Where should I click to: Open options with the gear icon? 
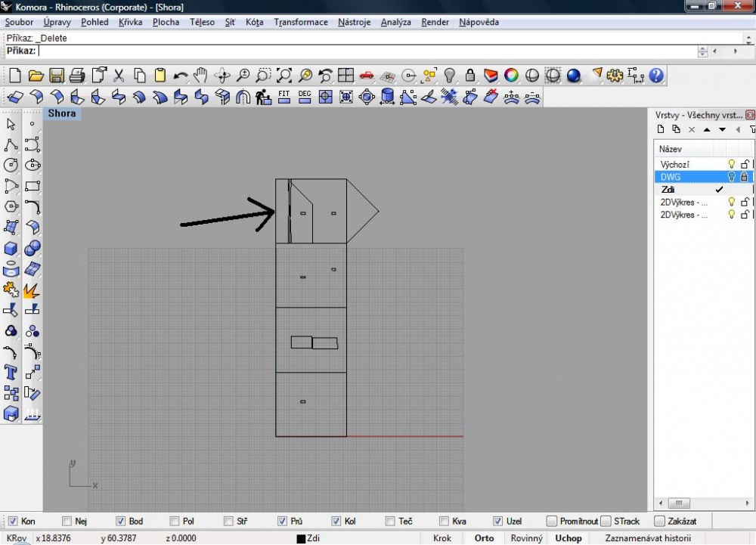click(x=615, y=75)
